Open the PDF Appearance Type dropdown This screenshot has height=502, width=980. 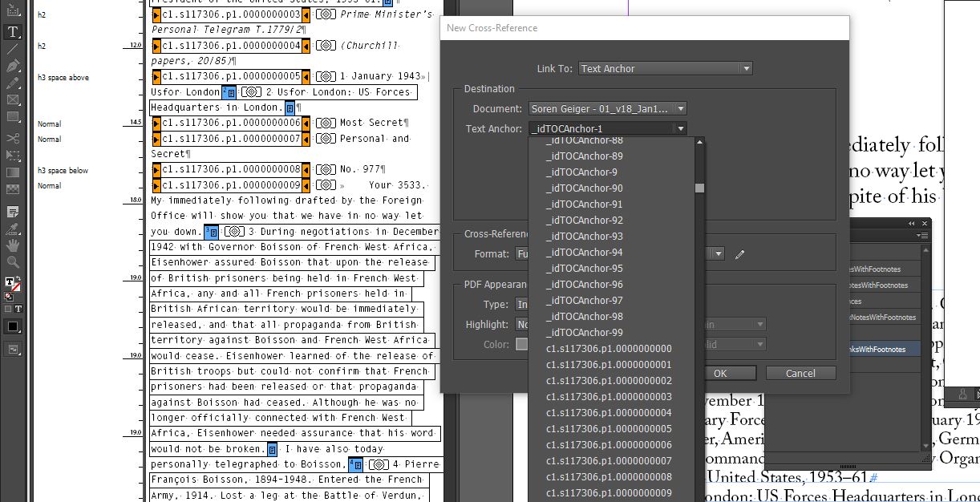[x=523, y=305]
